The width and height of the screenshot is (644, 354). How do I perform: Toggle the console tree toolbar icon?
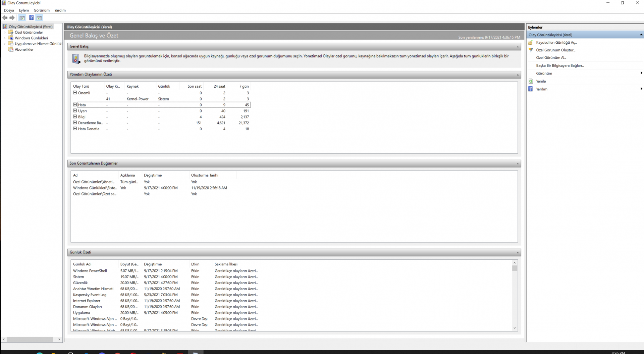pos(22,18)
